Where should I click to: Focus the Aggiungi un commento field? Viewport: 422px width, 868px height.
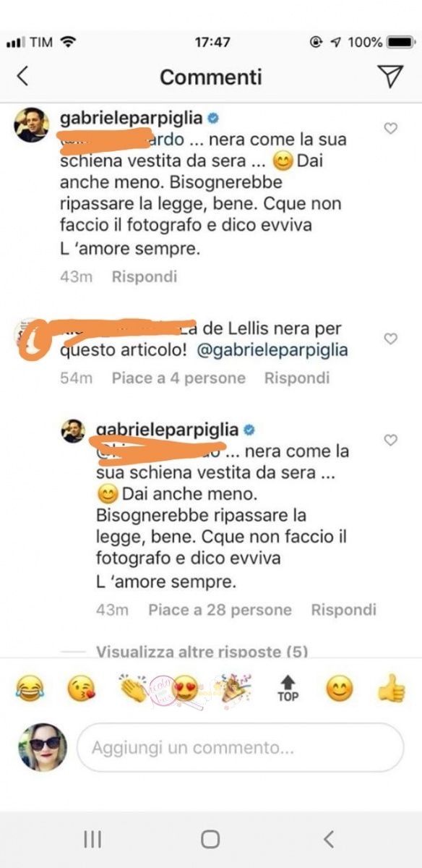[x=240, y=747]
